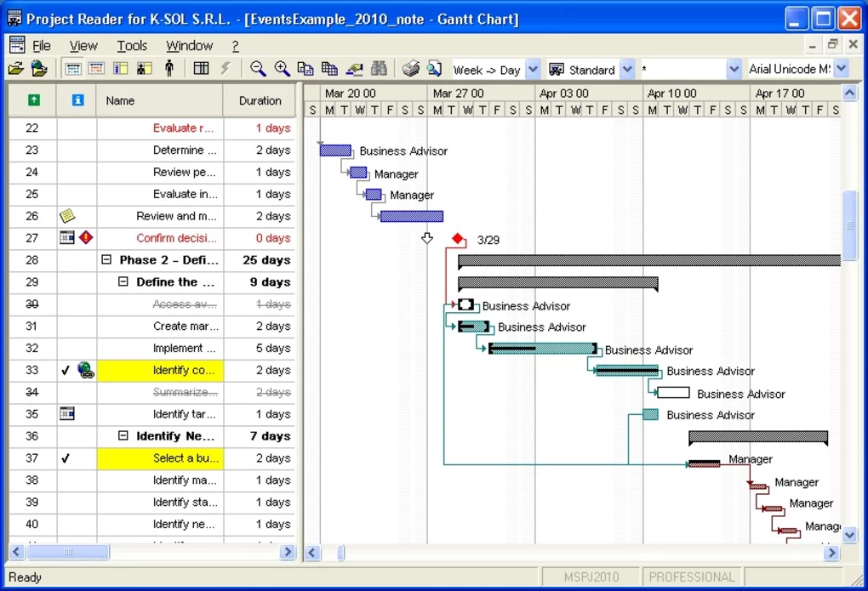Image resolution: width=868 pixels, height=591 pixels.
Task: Open the Tools menu
Action: pos(132,46)
